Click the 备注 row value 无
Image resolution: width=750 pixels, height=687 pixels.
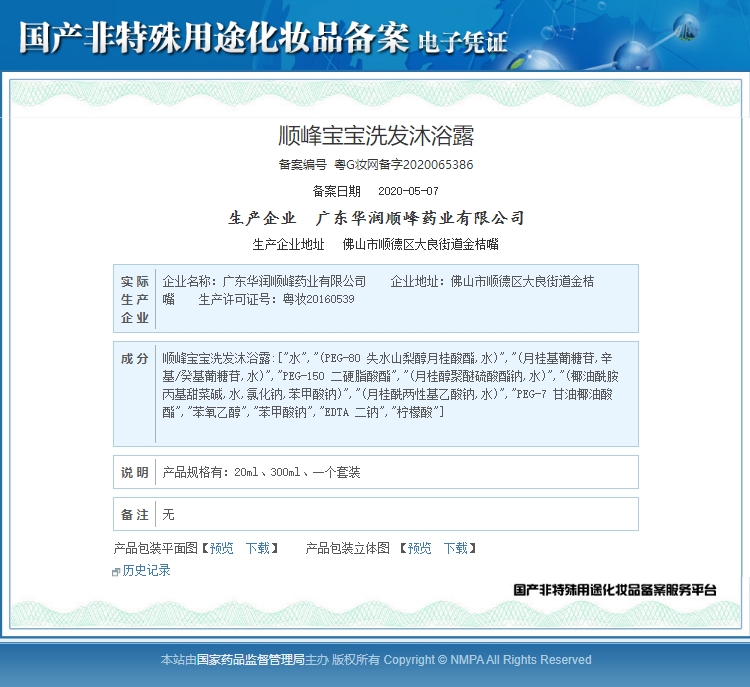point(168,514)
